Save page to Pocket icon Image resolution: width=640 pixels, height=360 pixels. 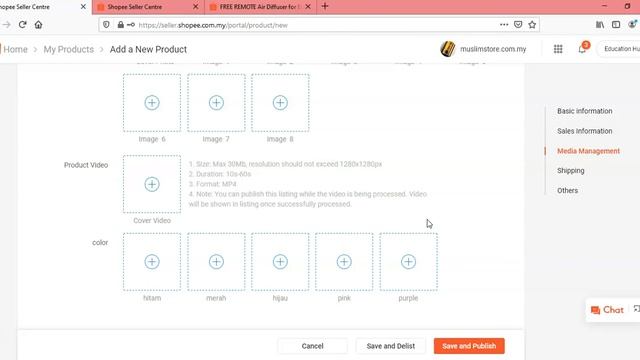click(x=518, y=24)
